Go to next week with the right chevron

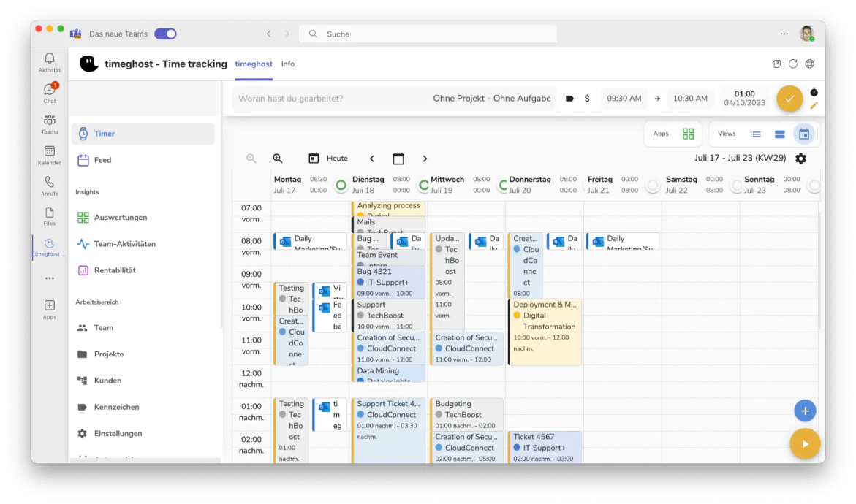pos(425,158)
